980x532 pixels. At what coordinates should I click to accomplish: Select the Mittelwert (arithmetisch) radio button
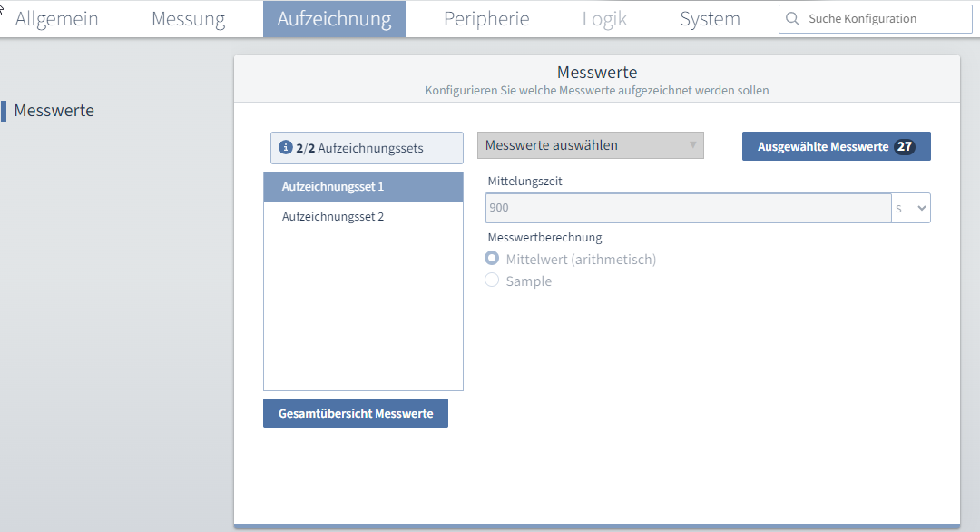click(491, 258)
